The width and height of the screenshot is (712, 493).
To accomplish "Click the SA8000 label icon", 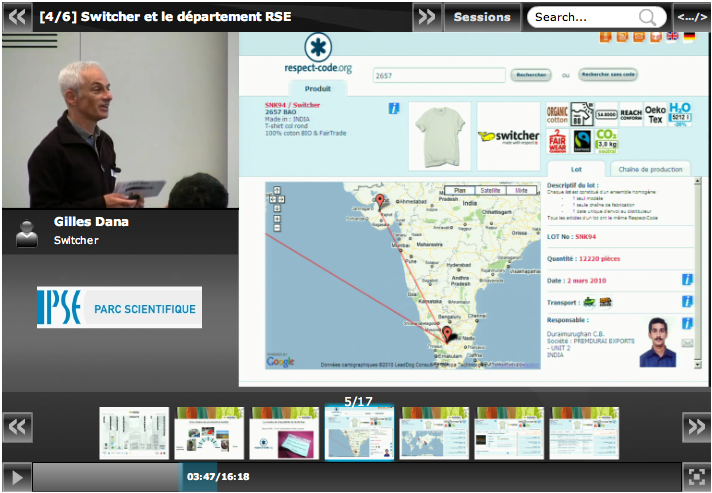I will 606,115.
